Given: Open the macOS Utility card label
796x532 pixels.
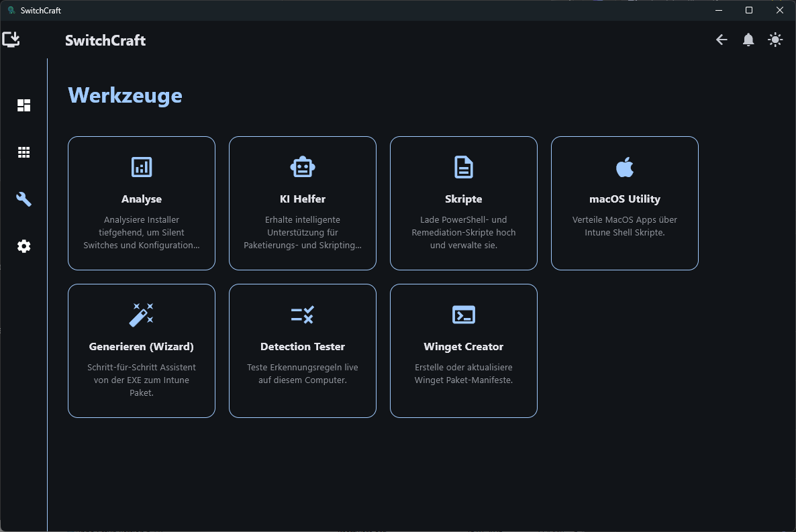Looking at the screenshot, I should pos(625,199).
